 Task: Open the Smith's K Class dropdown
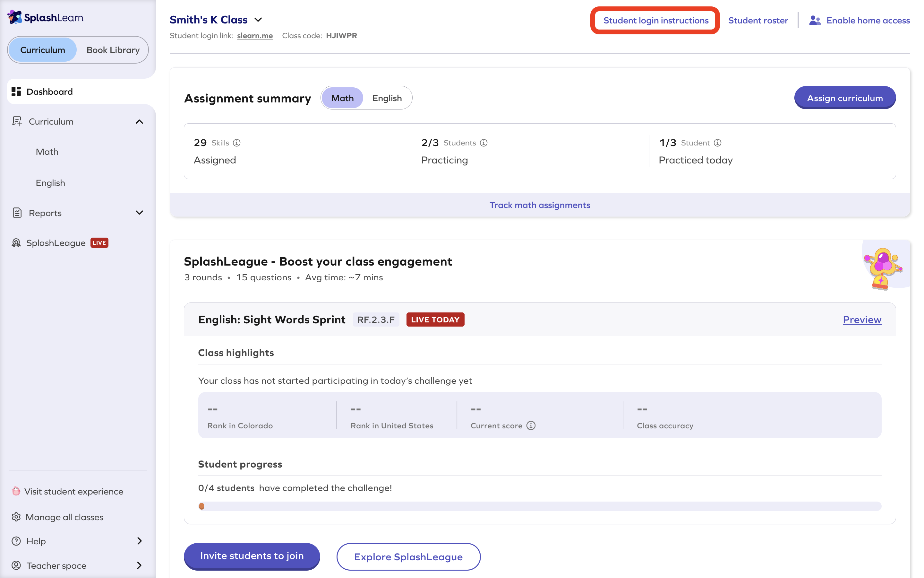(x=258, y=20)
